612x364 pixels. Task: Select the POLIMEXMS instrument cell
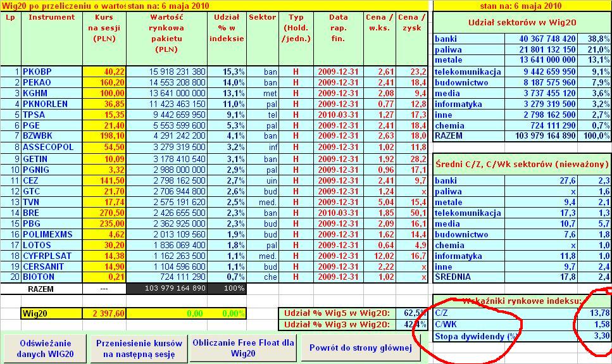pyautogui.click(x=51, y=234)
